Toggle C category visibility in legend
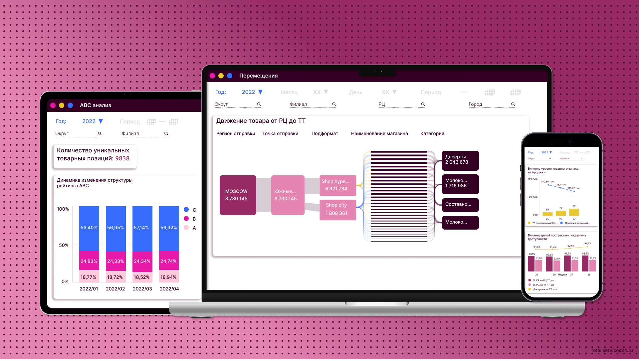Viewport: 644px width, 361px height. (191, 209)
